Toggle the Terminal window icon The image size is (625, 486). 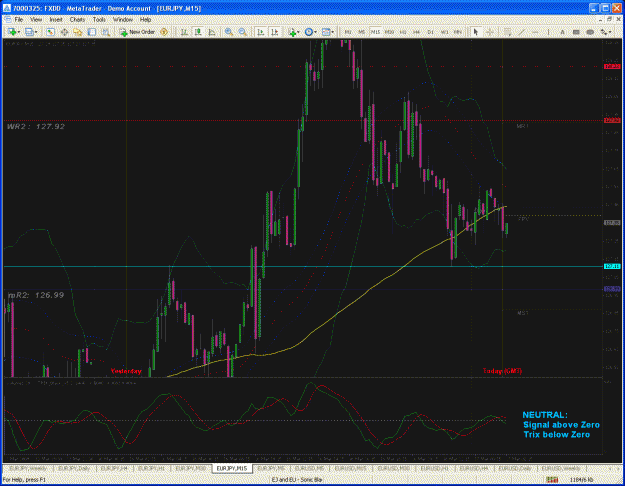tap(92, 32)
